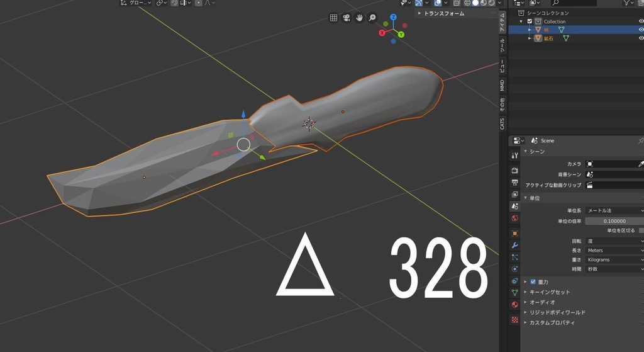Select the zoom view magnifier icon
The height and width of the screenshot is (352, 644).
372,18
